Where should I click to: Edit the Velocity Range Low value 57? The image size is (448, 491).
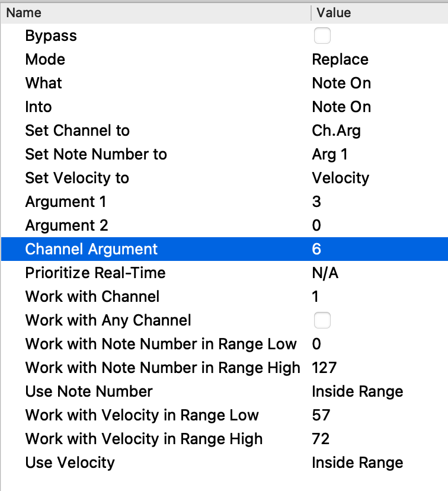point(321,416)
